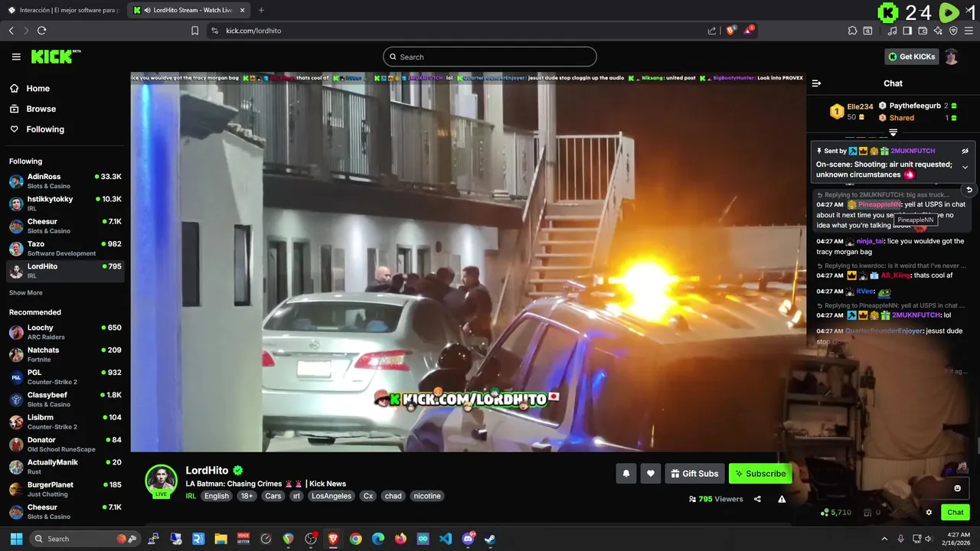This screenshot has width=980, height=551.
Task: Open Natchats recommended channel
Action: click(x=65, y=354)
